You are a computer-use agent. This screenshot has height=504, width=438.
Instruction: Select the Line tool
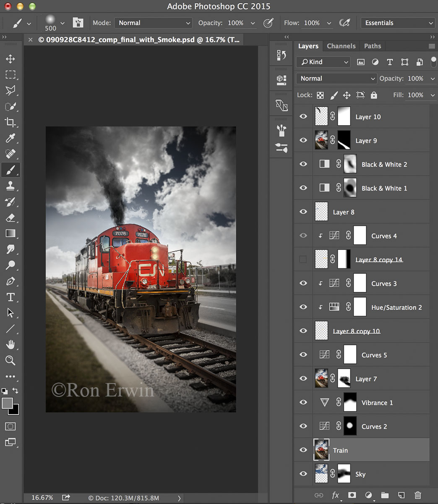pos(10,329)
